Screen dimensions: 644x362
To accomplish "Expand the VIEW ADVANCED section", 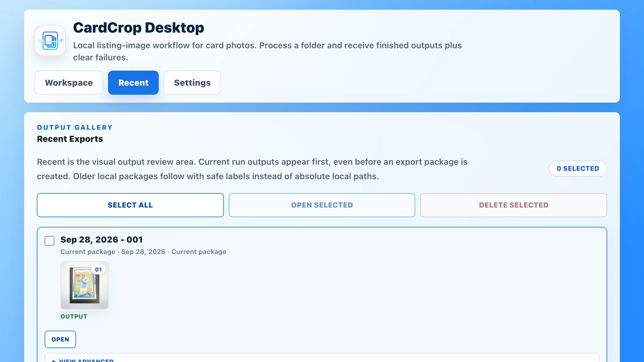I will [86, 360].
